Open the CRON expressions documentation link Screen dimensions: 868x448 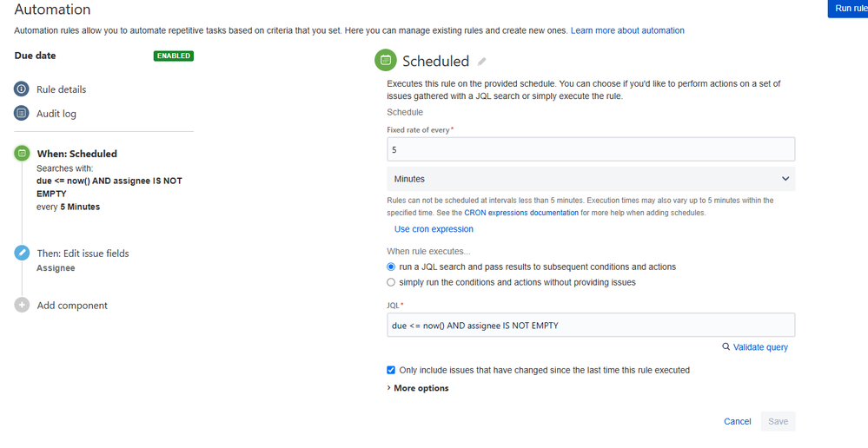click(521, 213)
